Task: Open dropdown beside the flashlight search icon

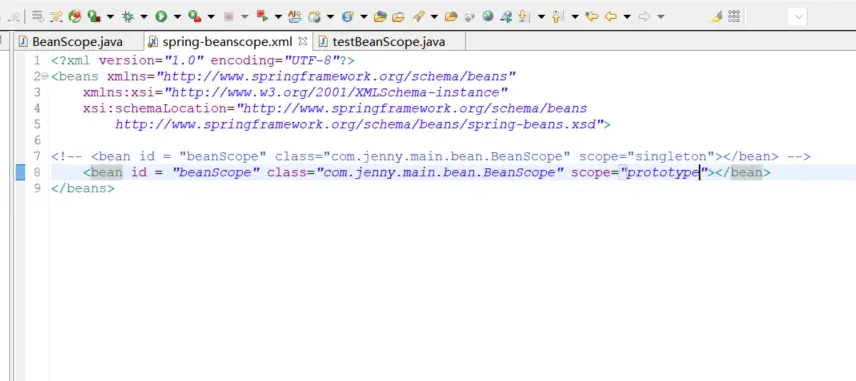Action: 434,16
